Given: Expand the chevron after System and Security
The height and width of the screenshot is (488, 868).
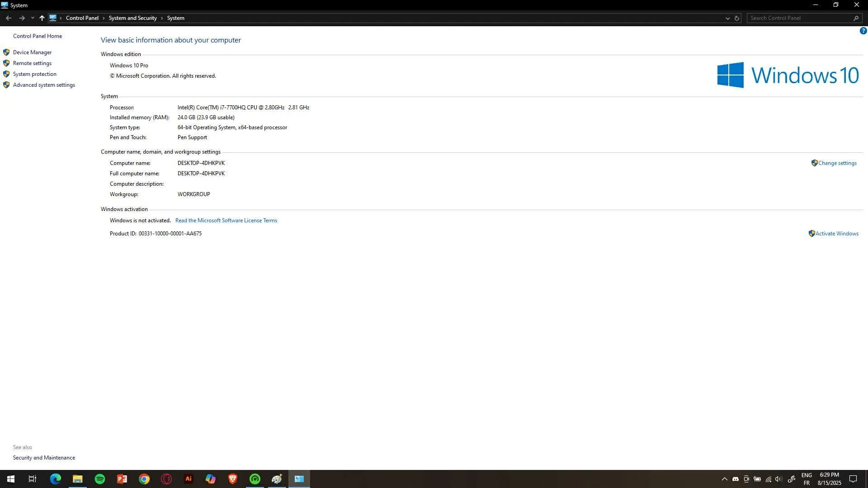Looking at the screenshot, I should pyautogui.click(x=162, y=18).
